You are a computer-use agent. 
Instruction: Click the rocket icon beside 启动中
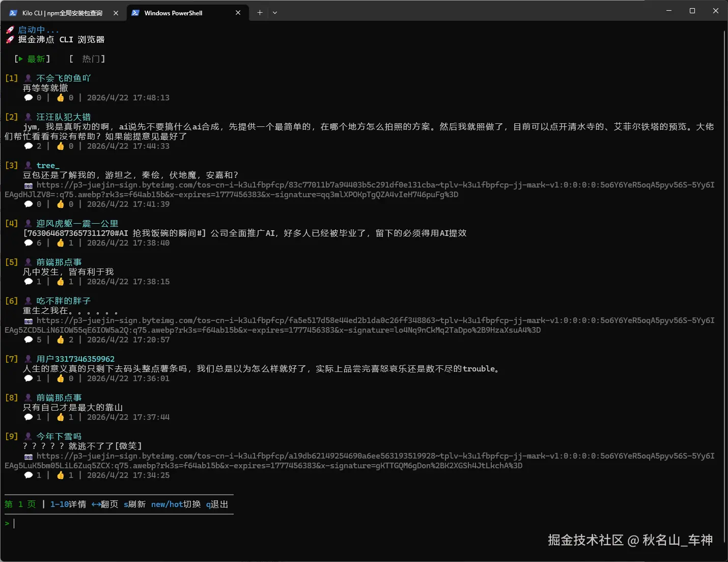click(9, 30)
